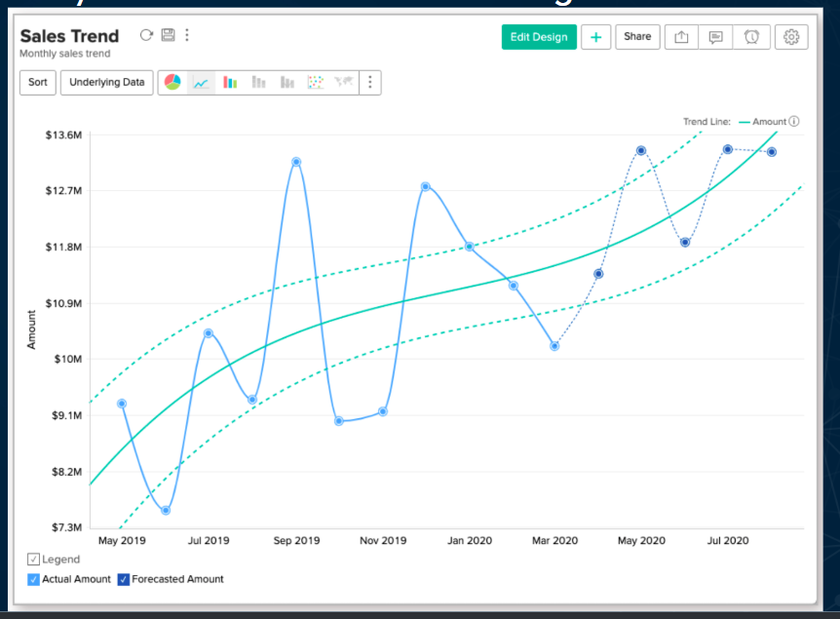Click the Jul 2020 x-axis label
The image size is (840, 619).
pos(728,540)
